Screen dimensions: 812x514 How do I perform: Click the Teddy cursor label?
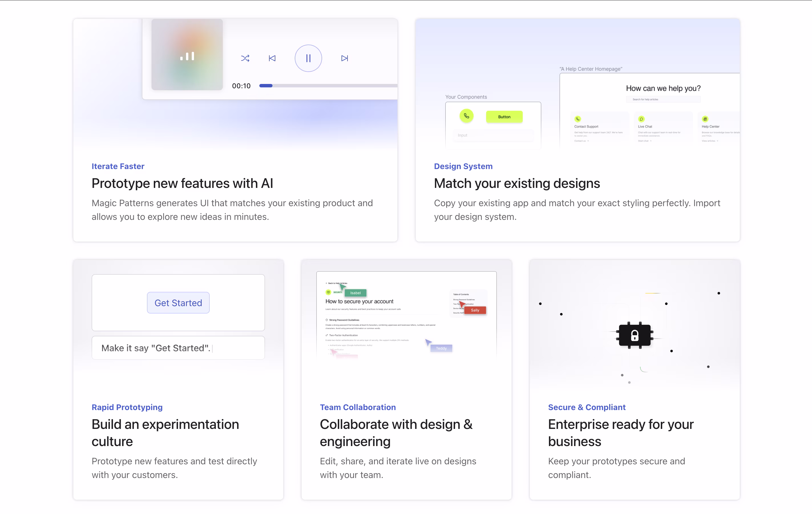coord(441,348)
